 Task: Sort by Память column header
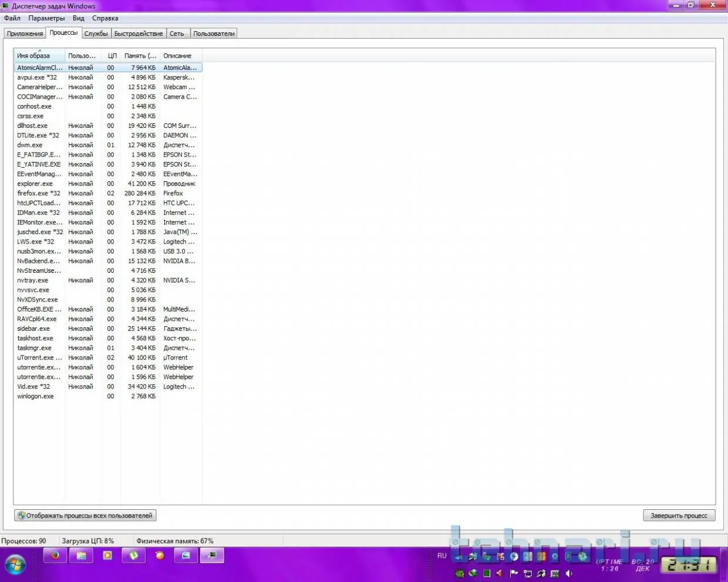click(x=140, y=56)
